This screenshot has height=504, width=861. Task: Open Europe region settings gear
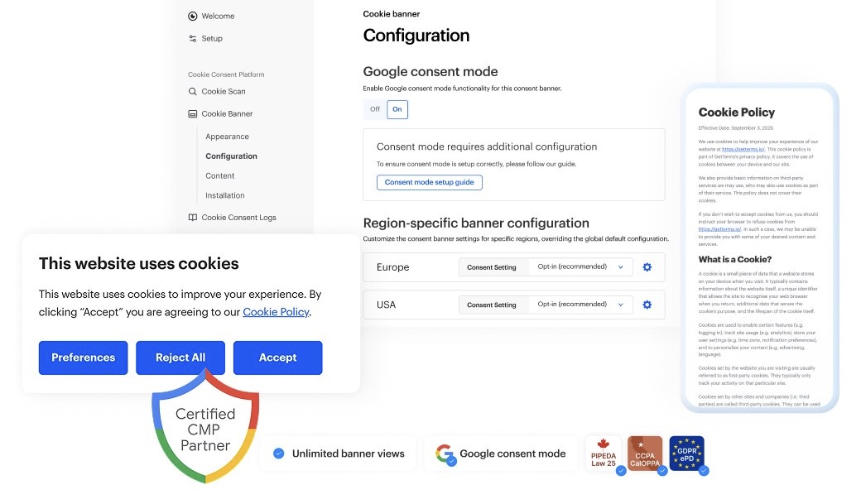[x=647, y=267]
